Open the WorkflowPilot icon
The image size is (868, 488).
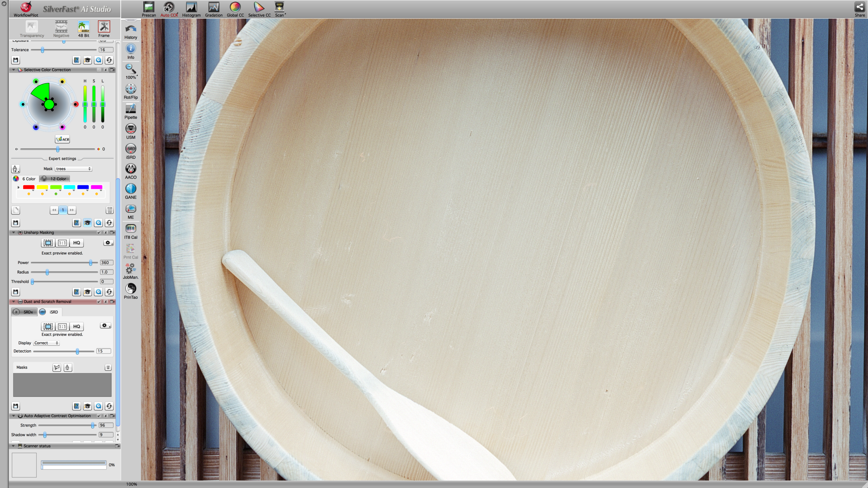pos(26,9)
